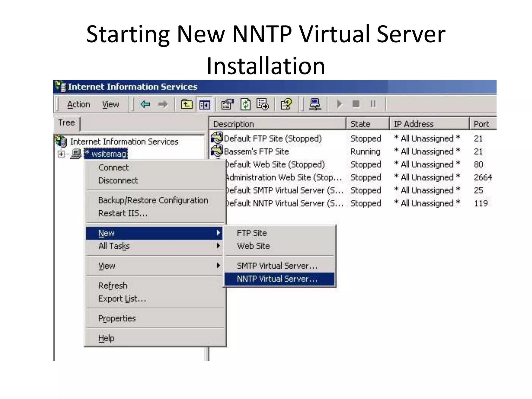Image resolution: width=532 pixels, height=399 pixels.
Task: Click the Bassem's FTP Site row icon
Action: pos(217,151)
